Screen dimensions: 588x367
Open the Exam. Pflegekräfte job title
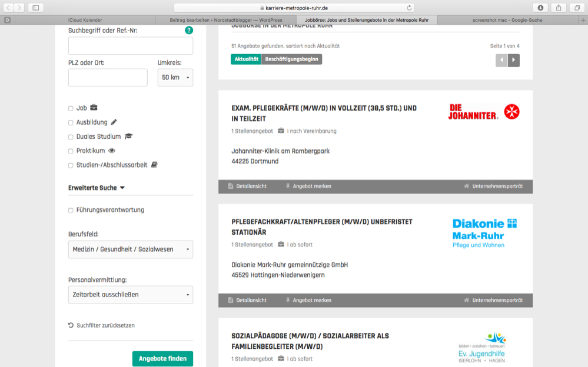click(324, 114)
